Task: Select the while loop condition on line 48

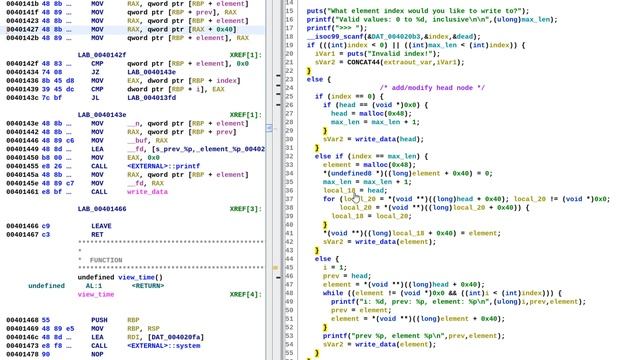Action: tap(442, 294)
